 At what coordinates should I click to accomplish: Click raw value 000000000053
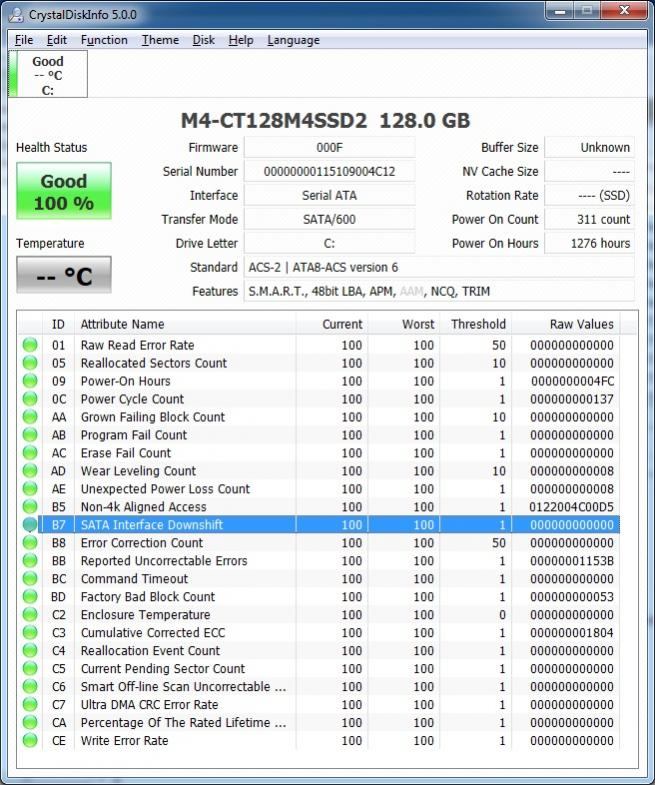coord(572,597)
